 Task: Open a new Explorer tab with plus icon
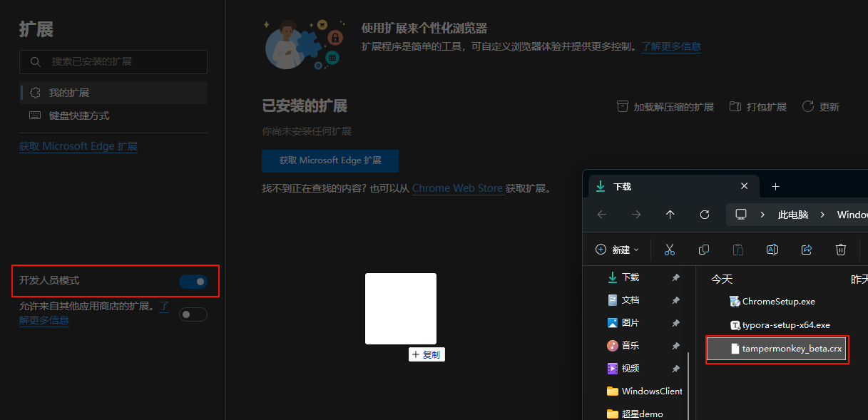pyautogui.click(x=776, y=186)
